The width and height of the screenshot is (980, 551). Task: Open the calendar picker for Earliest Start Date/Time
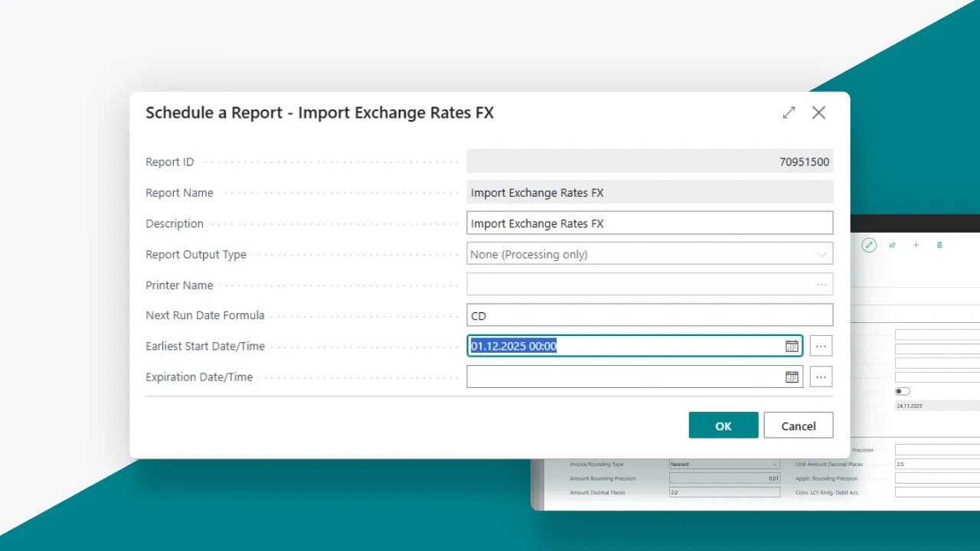[792, 346]
